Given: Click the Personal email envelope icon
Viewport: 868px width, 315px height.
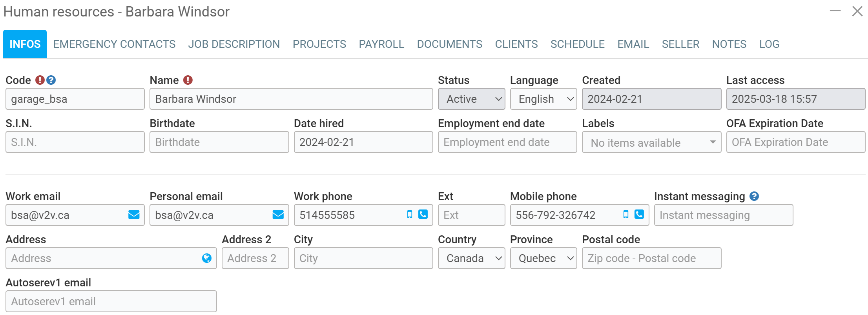Looking at the screenshot, I should [x=278, y=215].
